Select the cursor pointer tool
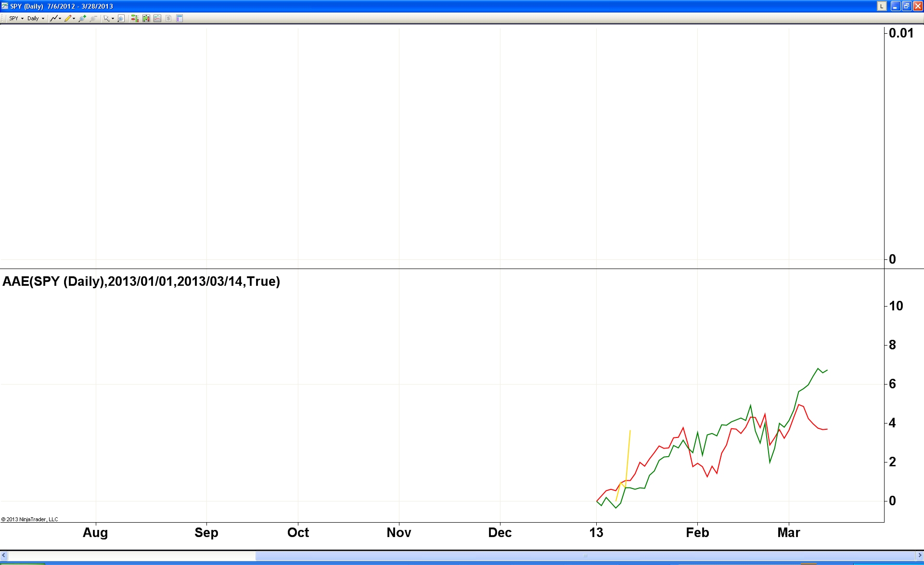 tap(106, 18)
